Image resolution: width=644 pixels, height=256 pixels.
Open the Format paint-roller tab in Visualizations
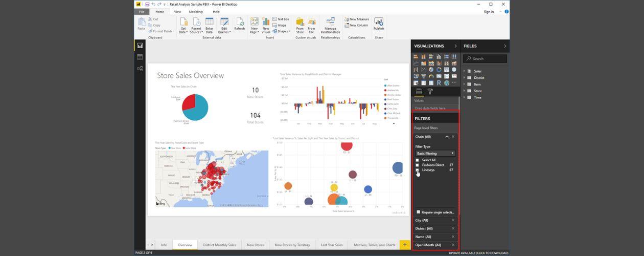430,92
